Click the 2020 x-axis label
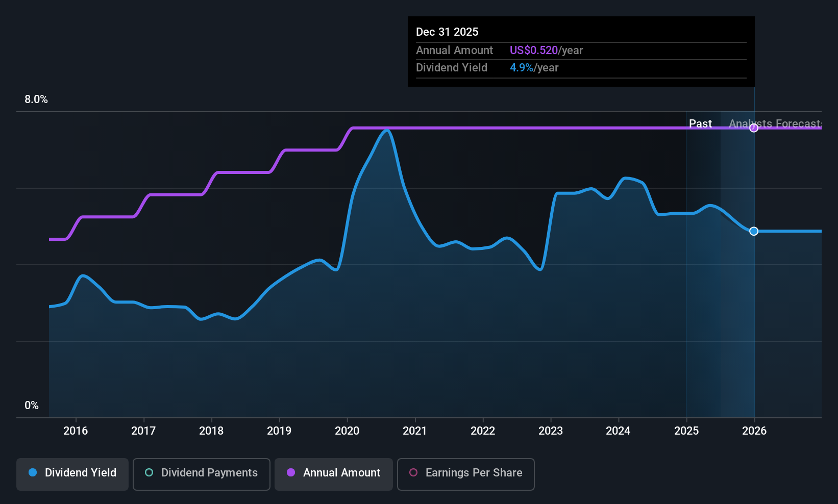838x504 pixels. click(347, 431)
